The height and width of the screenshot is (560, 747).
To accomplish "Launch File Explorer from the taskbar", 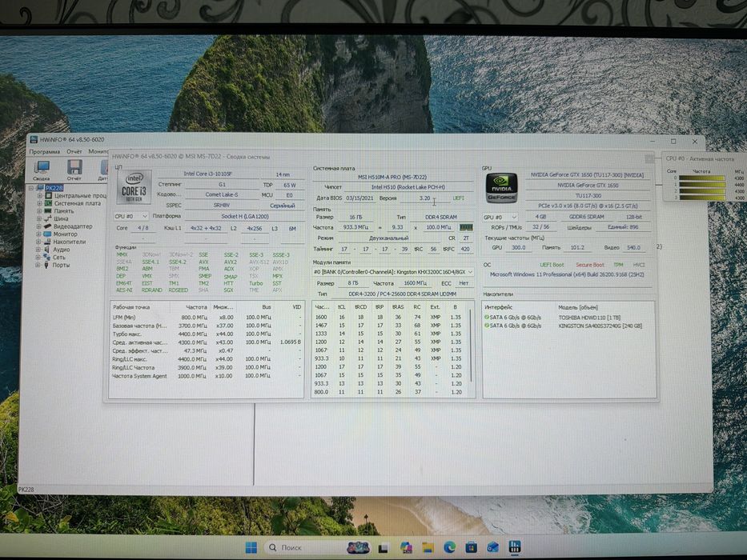I will coord(428,548).
